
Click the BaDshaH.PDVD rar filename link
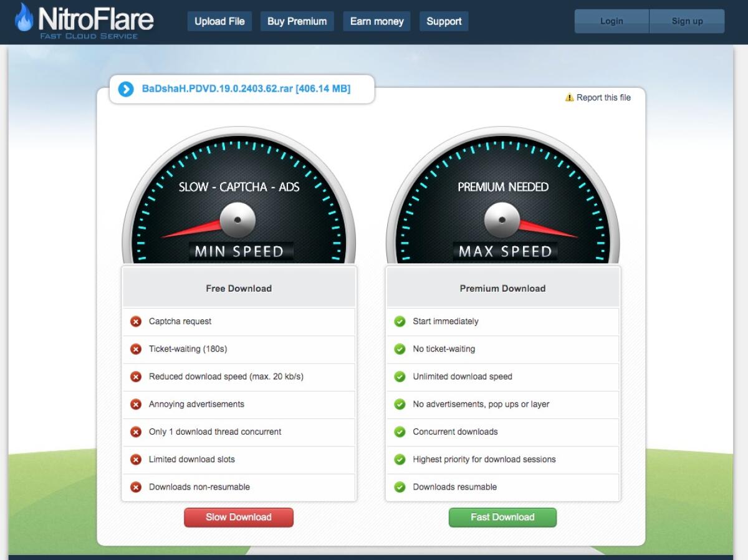[x=246, y=89]
